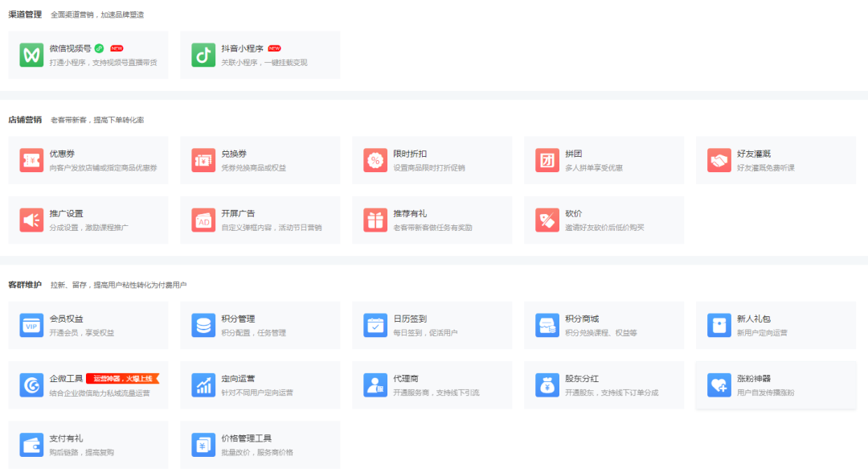Click the 开屏广告 AD icon
The width and height of the screenshot is (868, 473).
[x=203, y=219]
